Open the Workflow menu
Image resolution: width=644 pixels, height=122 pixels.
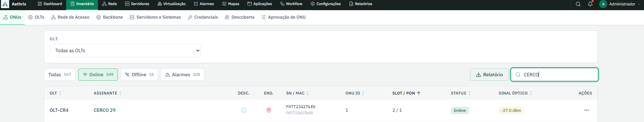click(x=291, y=4)
